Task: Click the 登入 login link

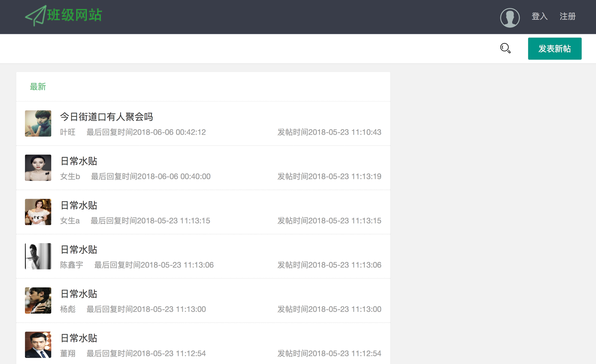Action: [x=539, y=16]
